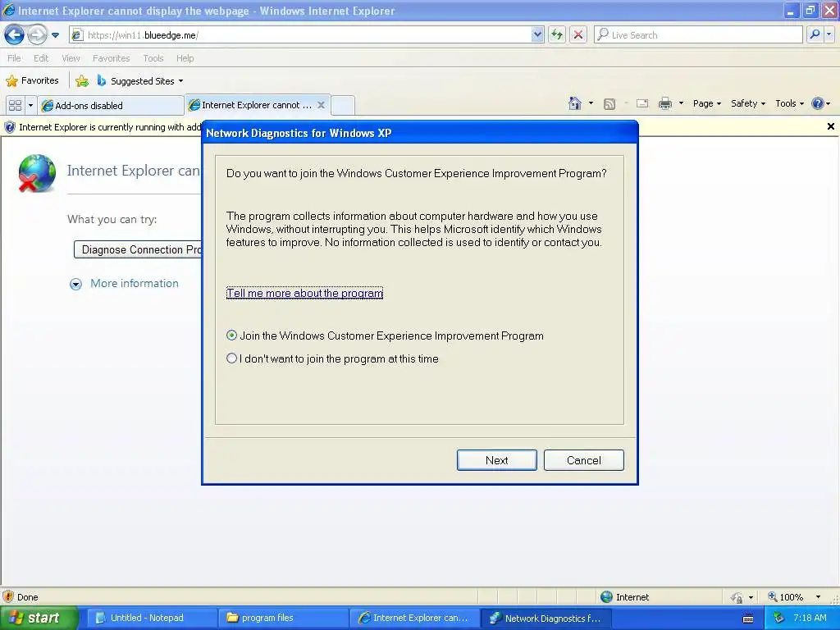Viewport: 840px width, 630px height.
Task: Close the add-ons information bar
Action: (x=830, y=126)
